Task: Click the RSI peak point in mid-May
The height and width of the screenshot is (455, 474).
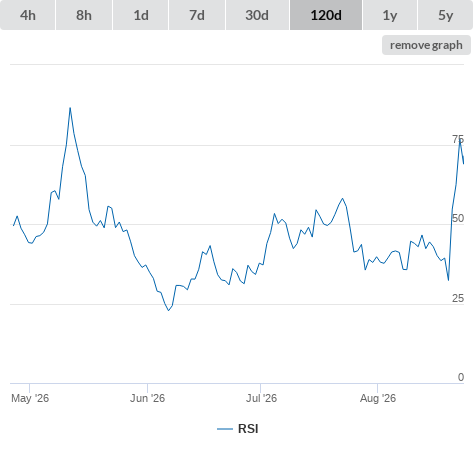Action: pyautogui.click(x=70, y=108)
